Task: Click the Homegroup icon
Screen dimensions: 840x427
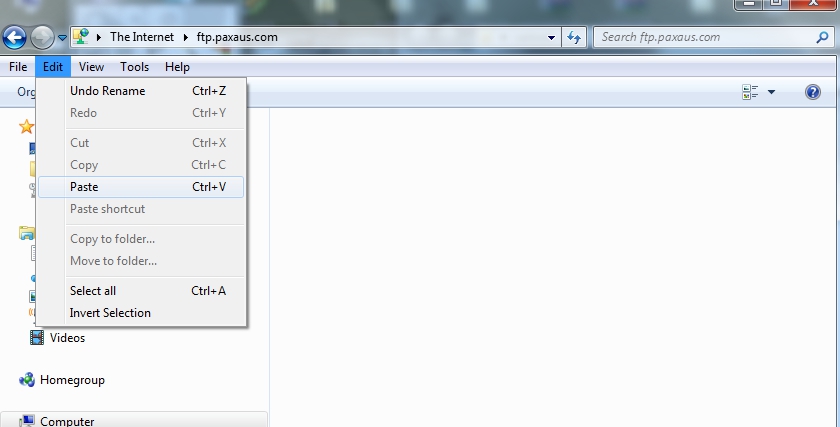Action: (x=27, y=380)
